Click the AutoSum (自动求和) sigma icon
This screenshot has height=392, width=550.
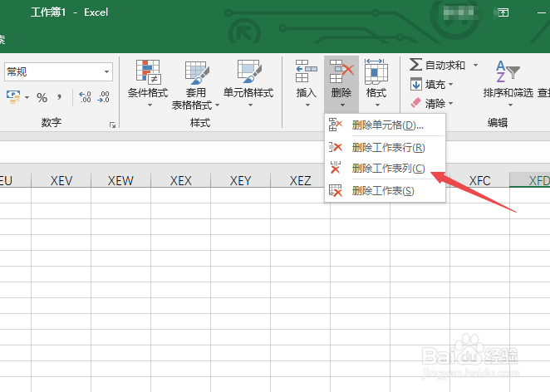coord(415,65)
